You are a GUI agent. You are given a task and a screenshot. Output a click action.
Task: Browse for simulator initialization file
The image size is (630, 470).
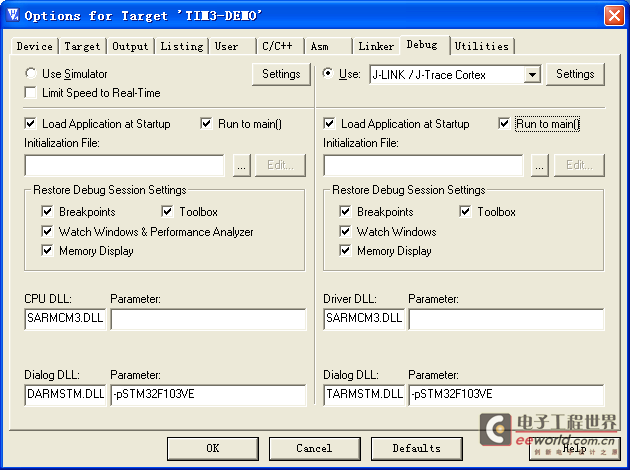click(x=241, y=165)
